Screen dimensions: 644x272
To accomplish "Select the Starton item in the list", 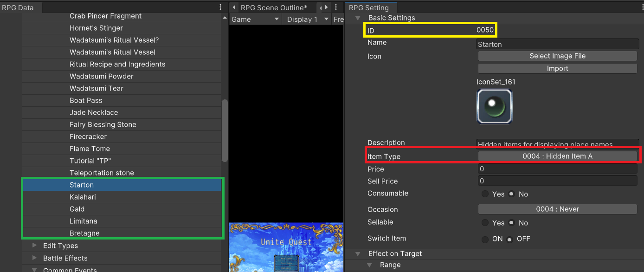I will coord(122,185).
